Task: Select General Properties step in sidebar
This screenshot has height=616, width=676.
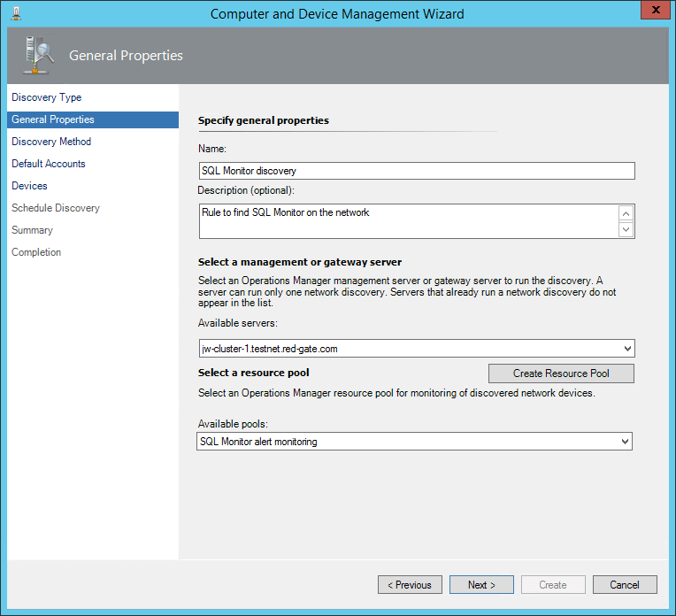Action: click(x=93, y=119)
